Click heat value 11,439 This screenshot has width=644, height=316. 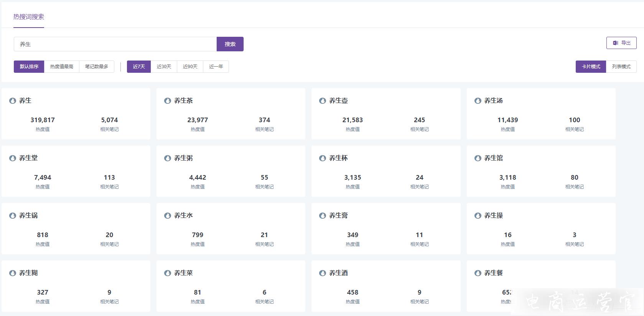tap(507, 120)
